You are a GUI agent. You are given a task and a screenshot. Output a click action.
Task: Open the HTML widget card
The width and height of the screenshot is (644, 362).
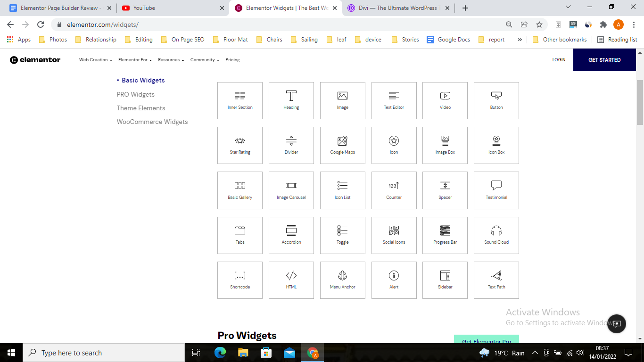click(x=291, y=280)
